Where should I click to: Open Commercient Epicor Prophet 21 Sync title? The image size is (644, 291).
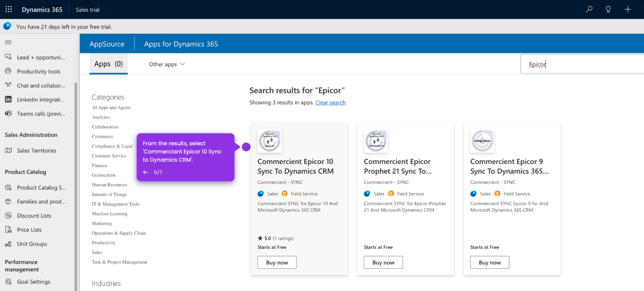tap(398, 166)
